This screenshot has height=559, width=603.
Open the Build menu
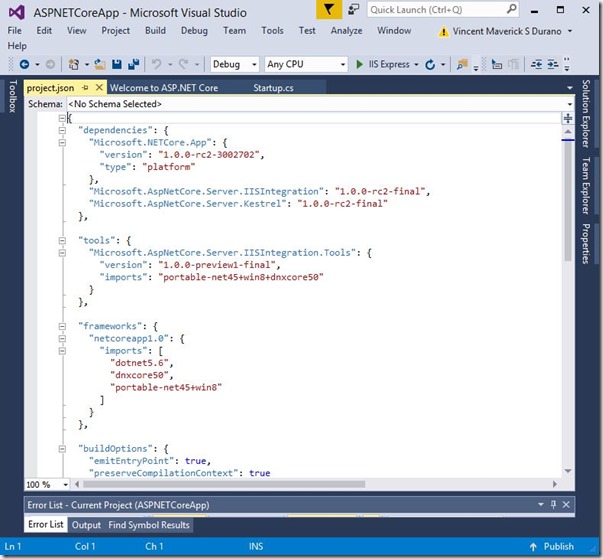coord(155,30)
